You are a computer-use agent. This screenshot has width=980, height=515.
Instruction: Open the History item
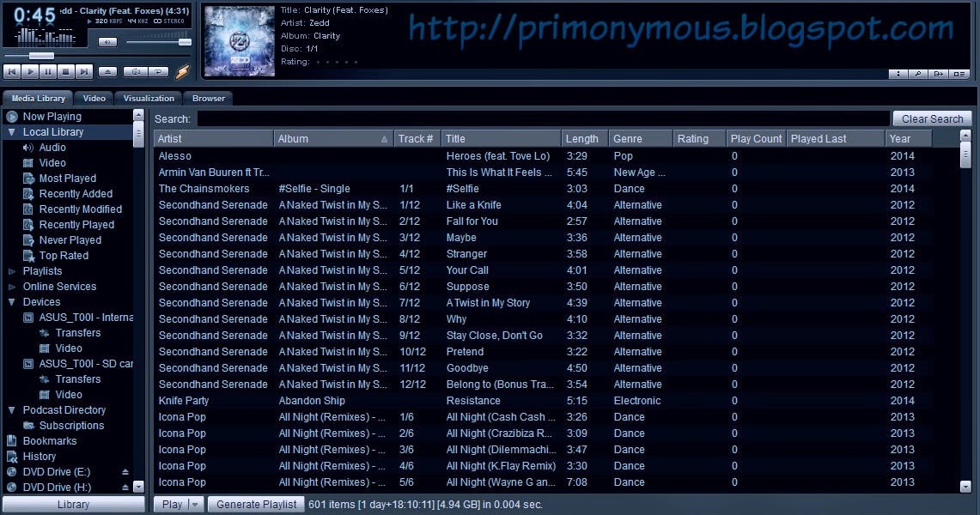point(40,457)
